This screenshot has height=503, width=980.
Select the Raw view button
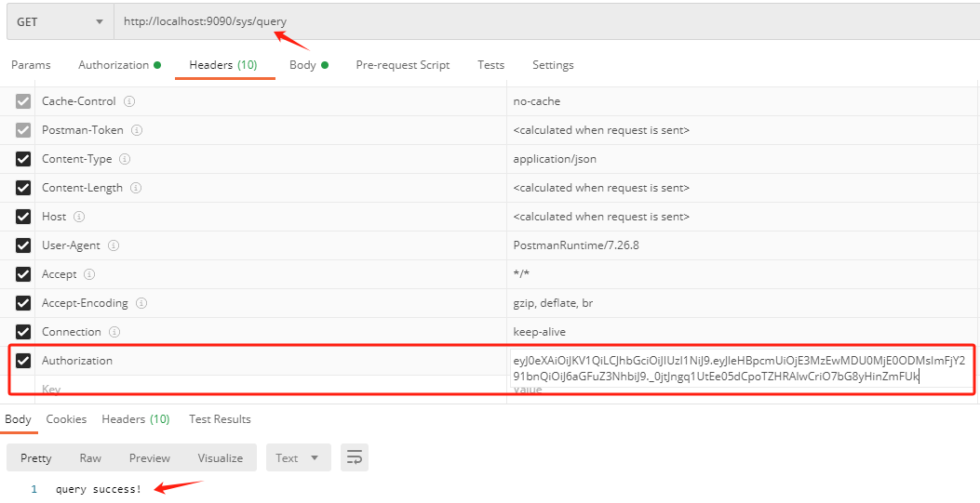(90, 457)
